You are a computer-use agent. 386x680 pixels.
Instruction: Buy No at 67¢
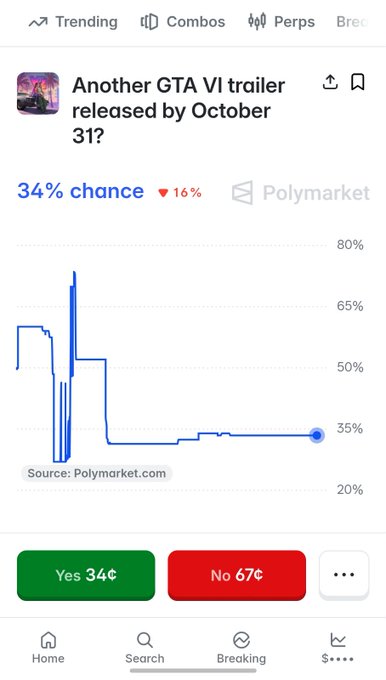coord(237,575)
